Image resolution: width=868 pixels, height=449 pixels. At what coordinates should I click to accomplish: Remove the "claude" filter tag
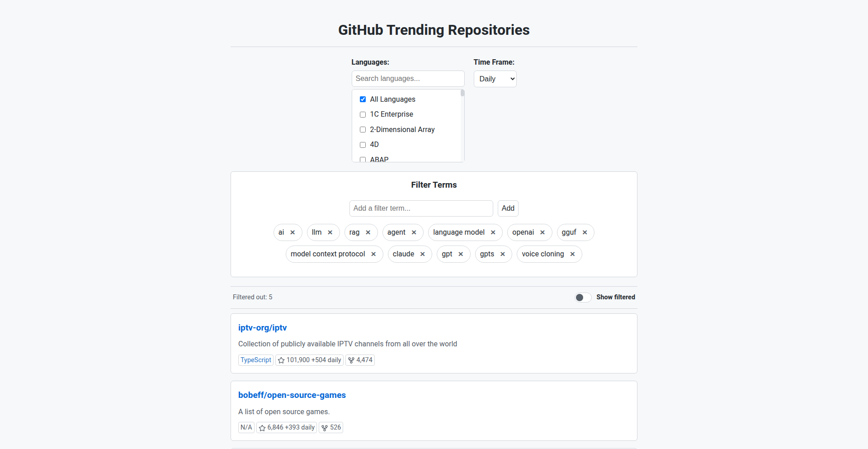tap(422, 254)
